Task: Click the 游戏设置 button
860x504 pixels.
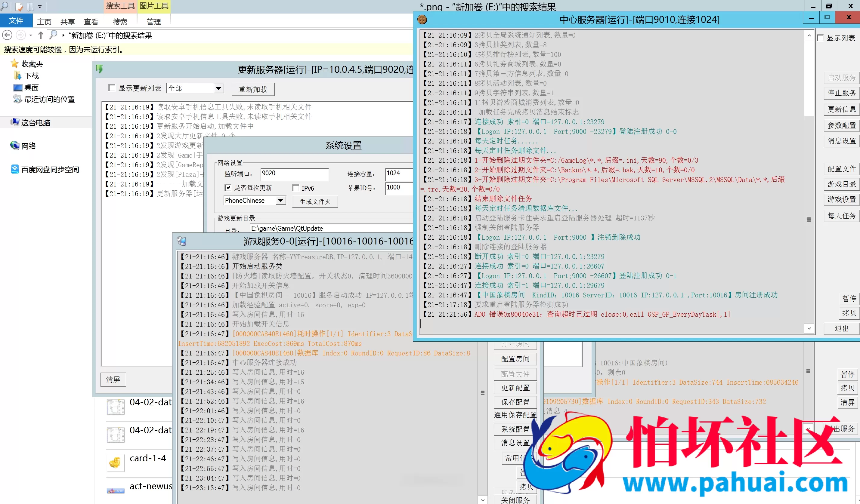Action: [x=842, y=199]
